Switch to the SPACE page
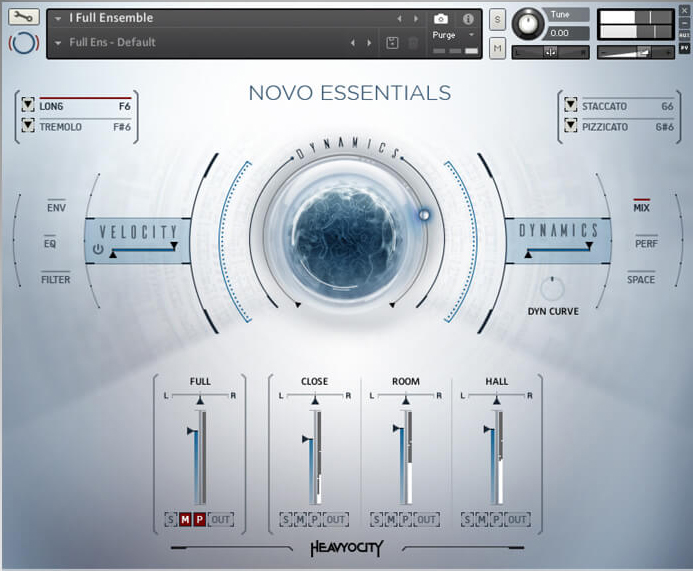Screen dimensions: 693x571 click(641, 279)
